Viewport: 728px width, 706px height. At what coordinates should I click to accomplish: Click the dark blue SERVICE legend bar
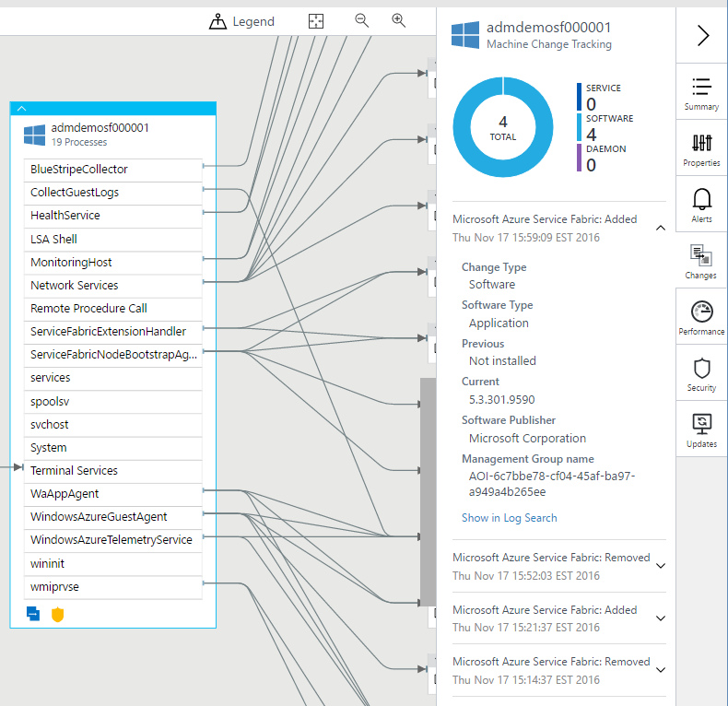(579, 97)
